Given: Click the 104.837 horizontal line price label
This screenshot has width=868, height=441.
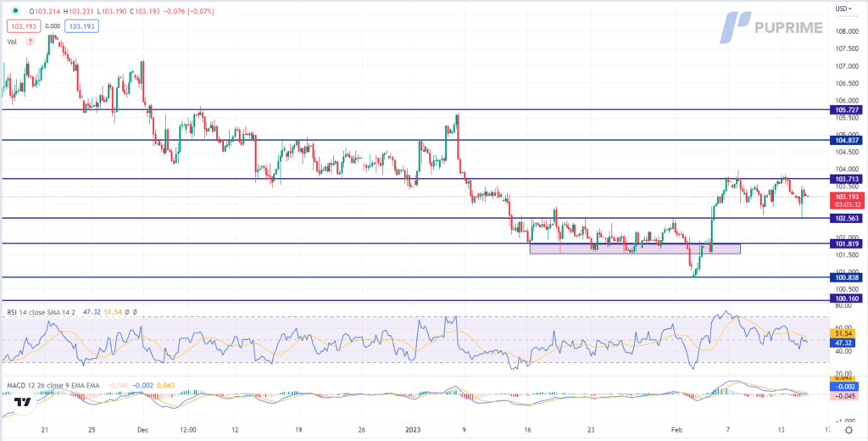Looking at the screenshot, I should pos(846,140).
